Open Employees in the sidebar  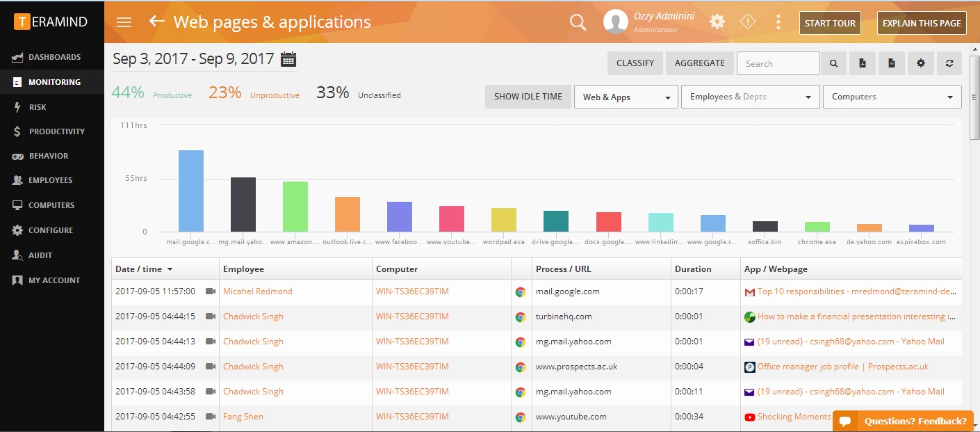(52, 180)
